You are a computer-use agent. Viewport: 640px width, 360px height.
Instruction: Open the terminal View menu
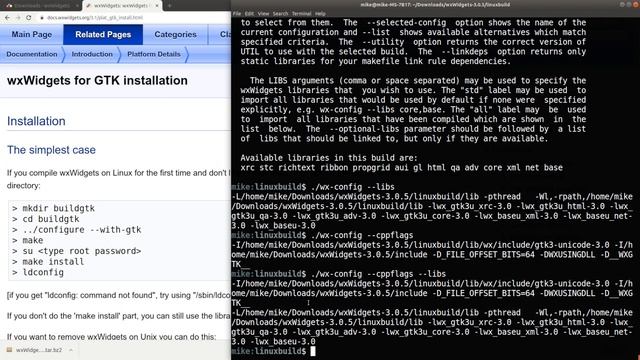[x=263, y=13]
